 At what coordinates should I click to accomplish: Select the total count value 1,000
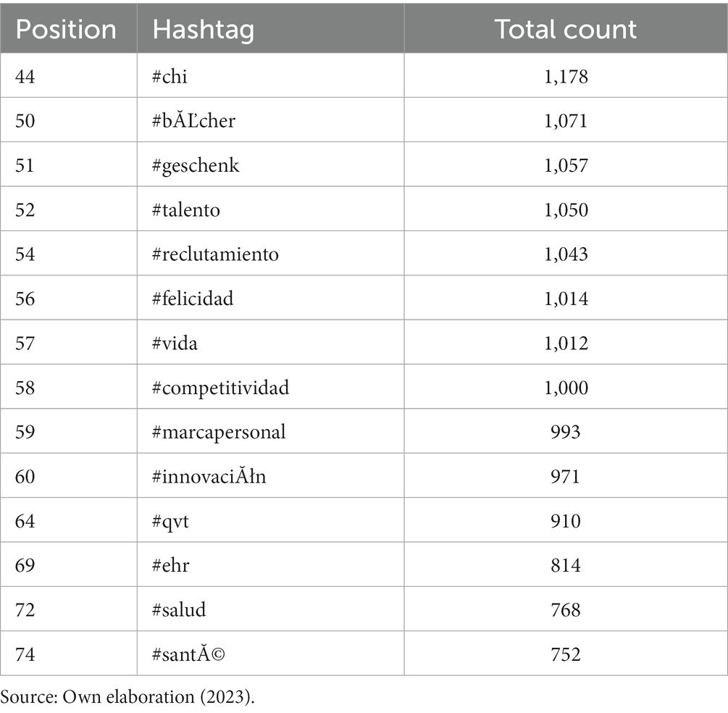[x=566, y=388]
